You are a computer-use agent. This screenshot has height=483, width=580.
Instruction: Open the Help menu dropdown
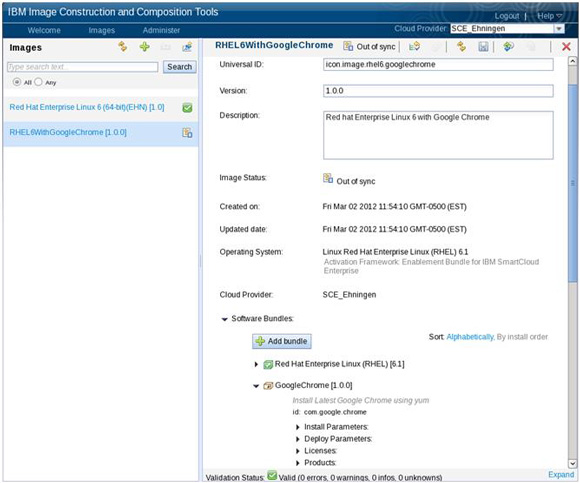coord(550,16)
